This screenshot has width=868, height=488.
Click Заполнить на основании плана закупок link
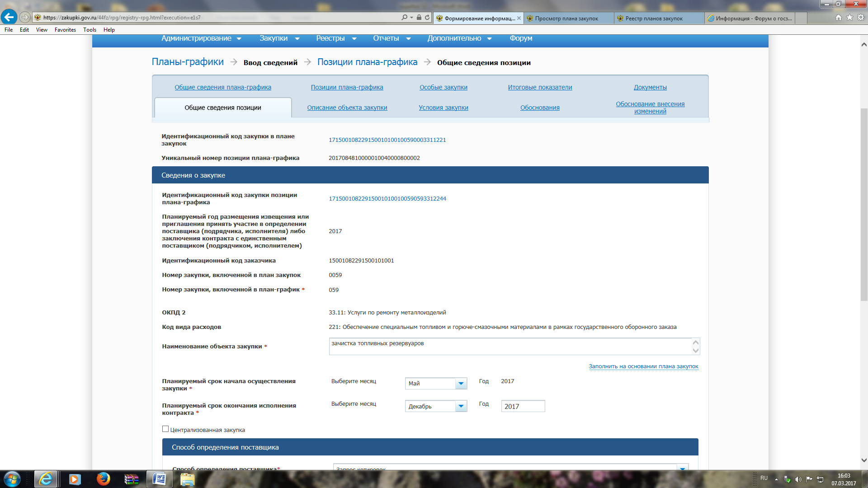[x=643, y=366]
